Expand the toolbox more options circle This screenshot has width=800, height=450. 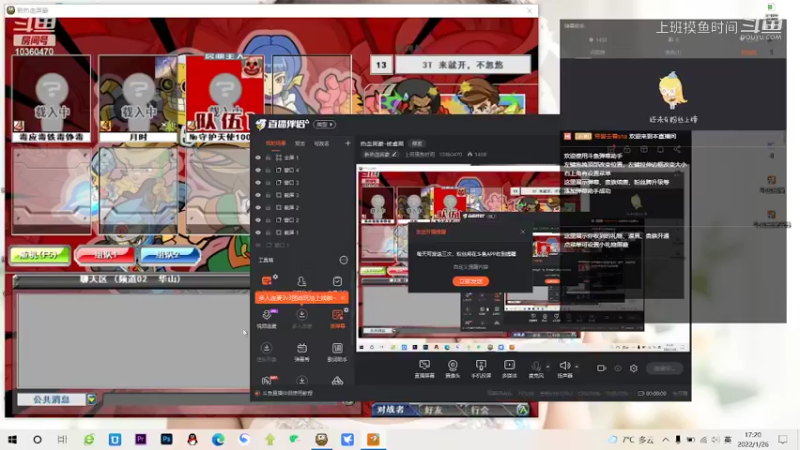click(x=343, y=260)
